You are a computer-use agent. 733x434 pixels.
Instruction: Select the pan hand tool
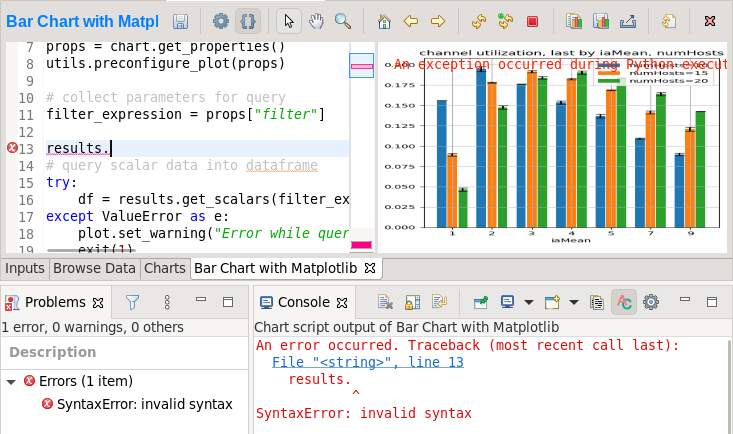point(316,22)
